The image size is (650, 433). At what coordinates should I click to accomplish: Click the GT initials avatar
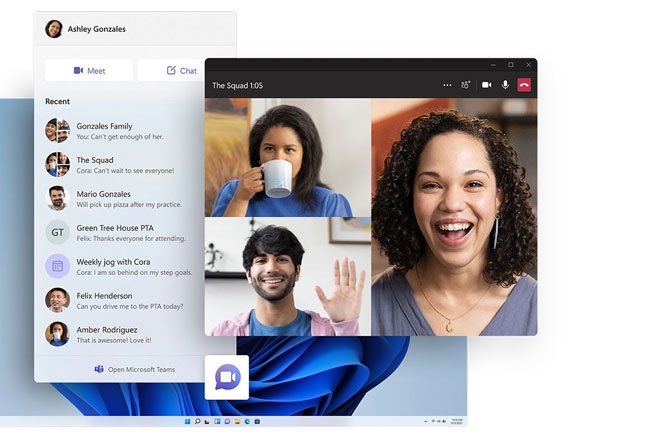click(x=57, y=232)
